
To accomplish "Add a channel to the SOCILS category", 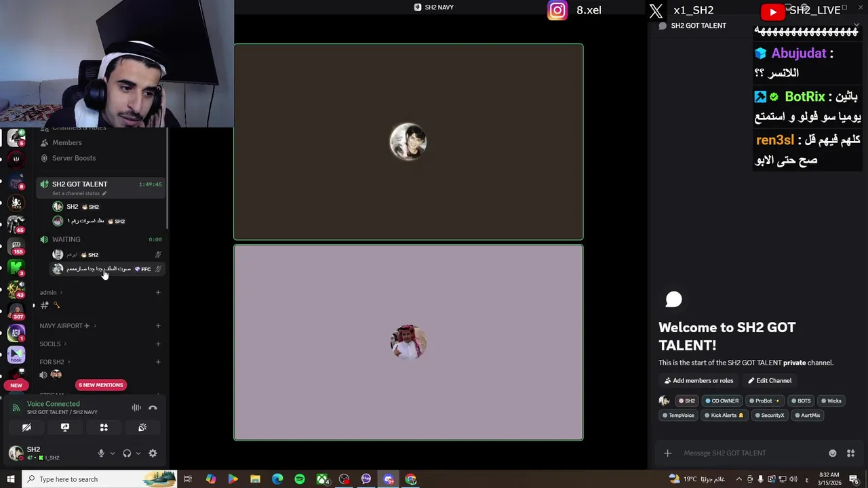I will point(158,344).
